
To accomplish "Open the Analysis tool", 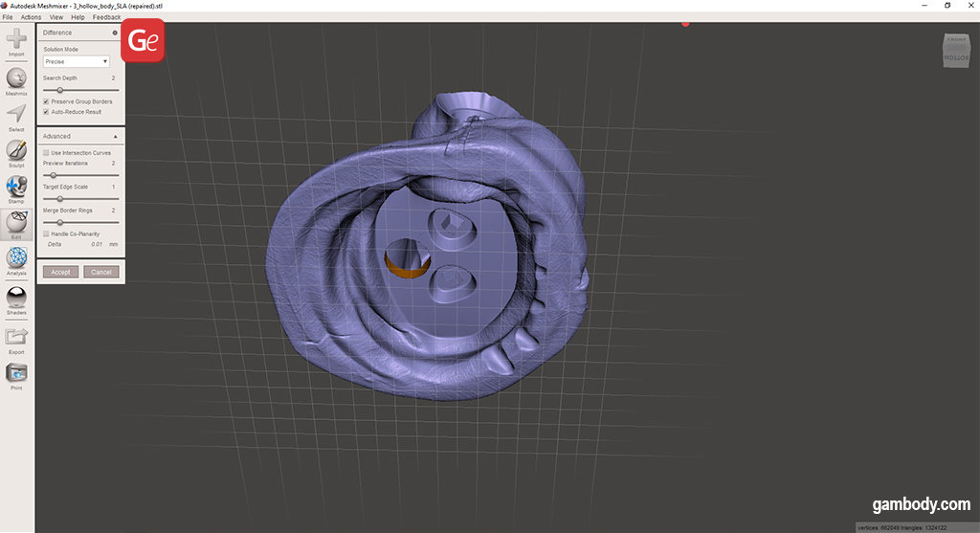I will coord(16,258).
